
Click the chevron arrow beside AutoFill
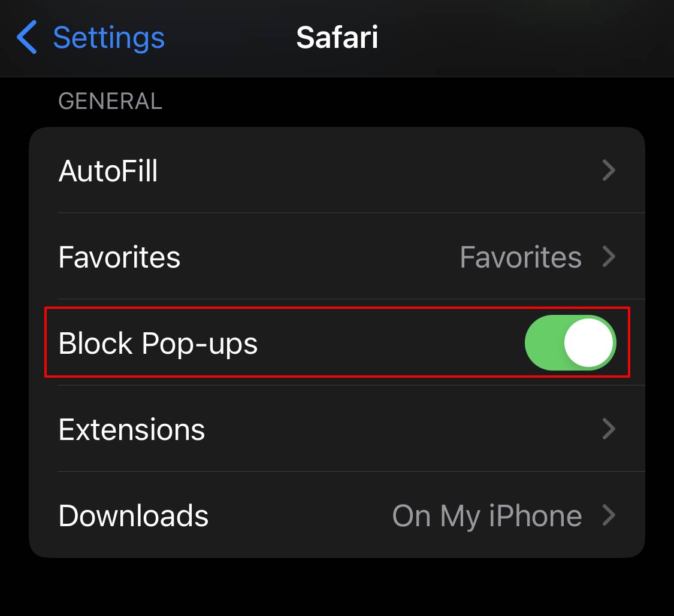[609, 171]
